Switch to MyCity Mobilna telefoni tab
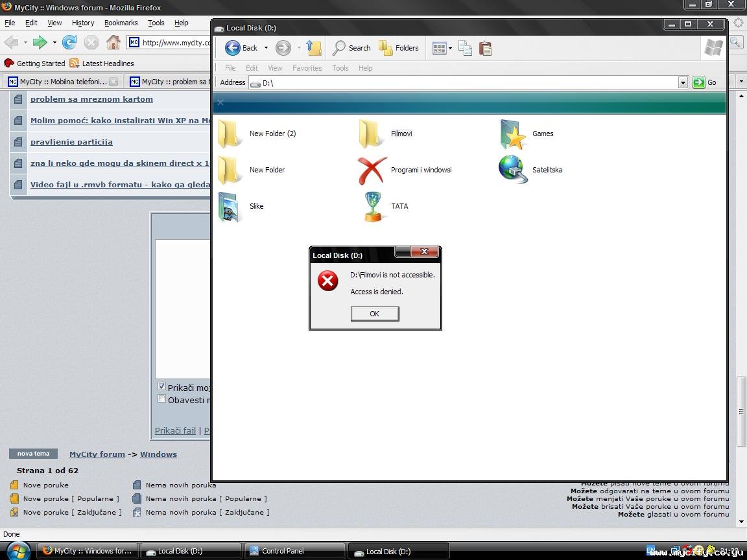 click(62, 82)
